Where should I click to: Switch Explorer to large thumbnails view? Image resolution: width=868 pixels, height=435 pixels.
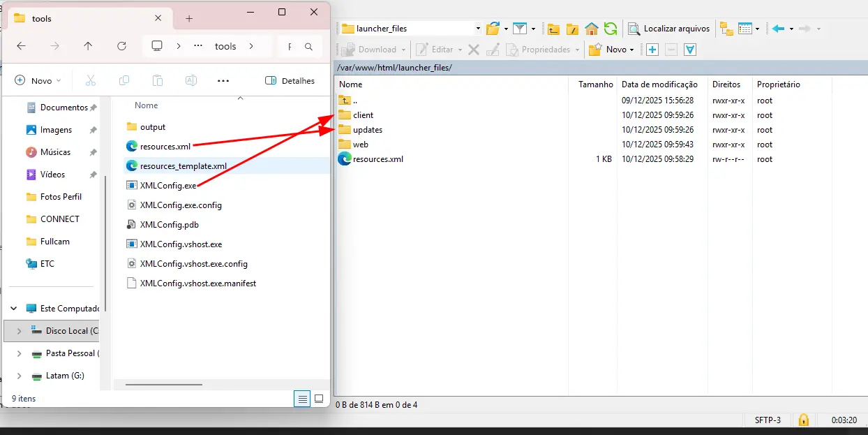(x=319, y=399)
